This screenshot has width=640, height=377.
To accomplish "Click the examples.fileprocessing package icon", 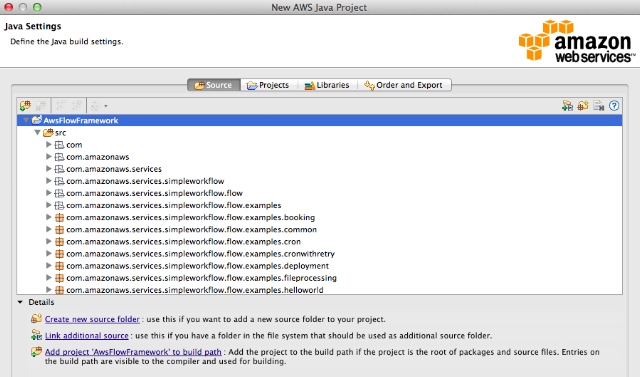I will tap(60, 278).
